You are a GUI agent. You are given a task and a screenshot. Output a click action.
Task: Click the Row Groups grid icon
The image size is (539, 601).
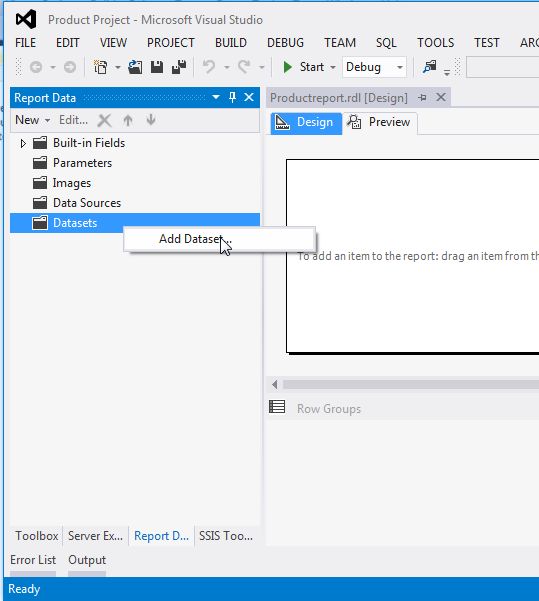[x=277, y=407]
